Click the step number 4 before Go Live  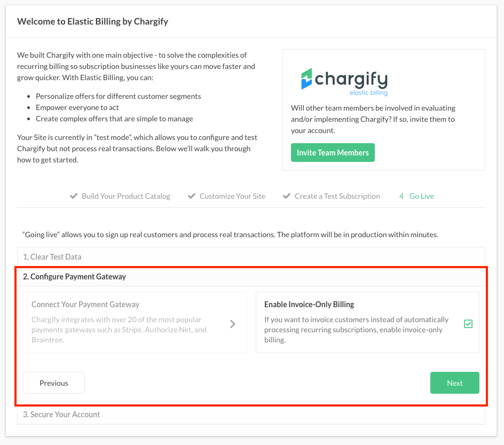(401, 196)
